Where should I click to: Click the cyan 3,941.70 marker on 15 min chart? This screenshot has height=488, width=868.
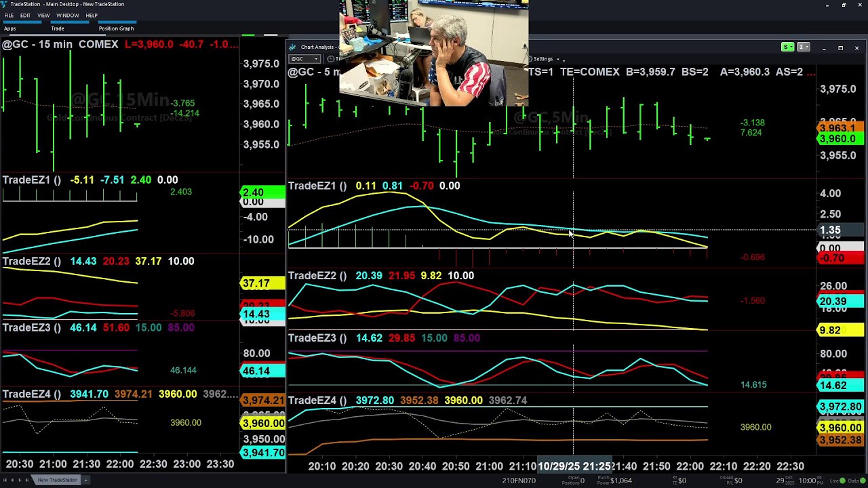tap(262, 453)
